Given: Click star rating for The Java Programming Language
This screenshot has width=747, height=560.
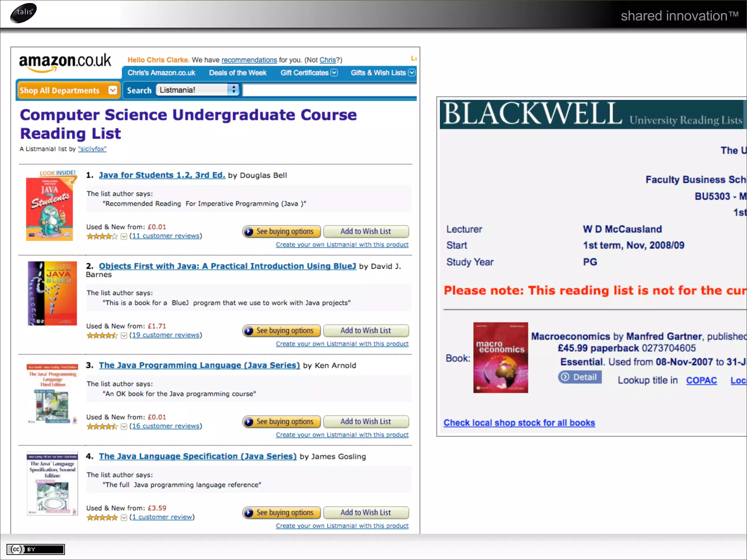Looking at the screenshot, I should (x=102, y=427).
